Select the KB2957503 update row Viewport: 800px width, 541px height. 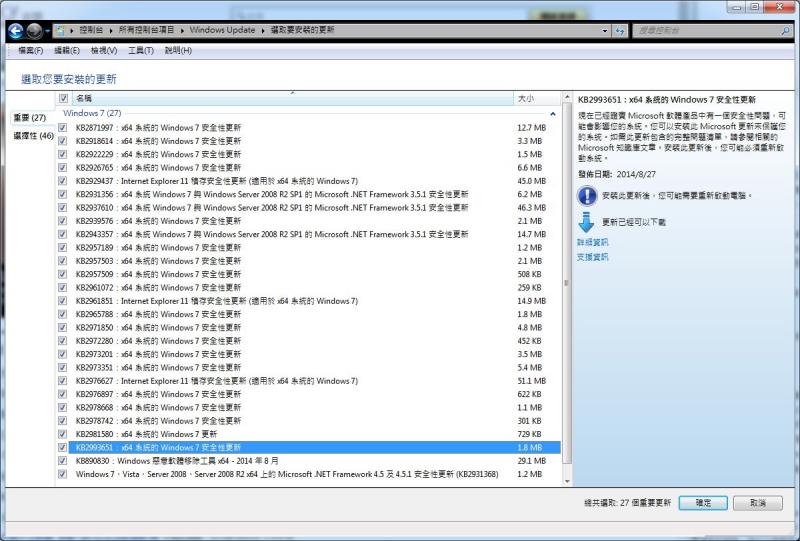pos(308,261)
